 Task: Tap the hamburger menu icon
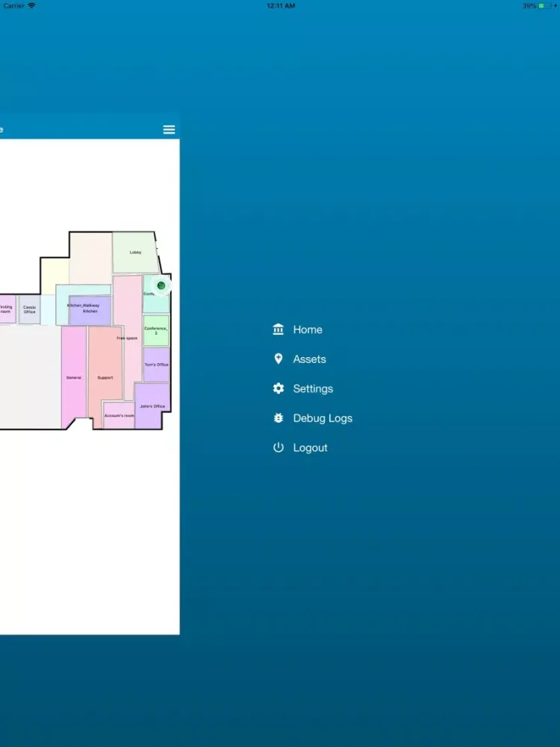[x=169, y=129]
